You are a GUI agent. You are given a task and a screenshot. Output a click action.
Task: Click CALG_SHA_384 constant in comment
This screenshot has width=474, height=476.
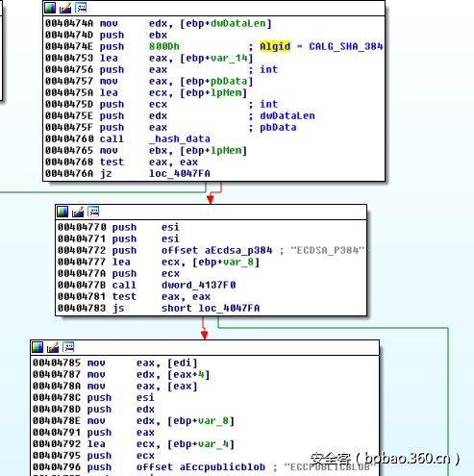coord(346,46)
